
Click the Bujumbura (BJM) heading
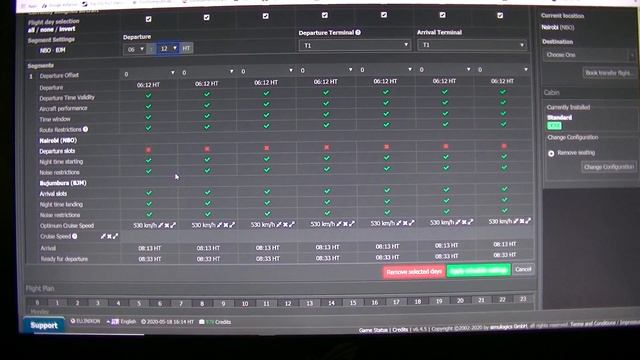[63, 183]
